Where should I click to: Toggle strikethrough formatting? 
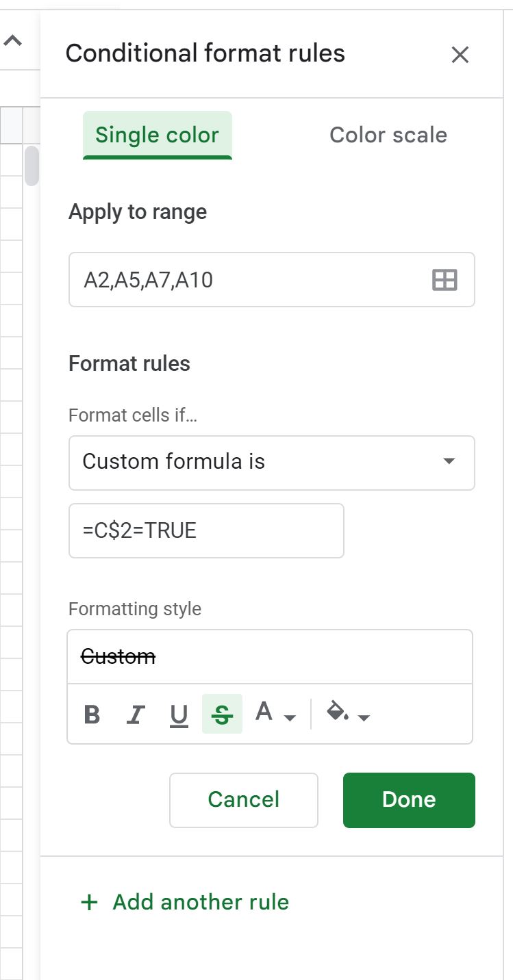pyautogui.click(x=222, y=714)
